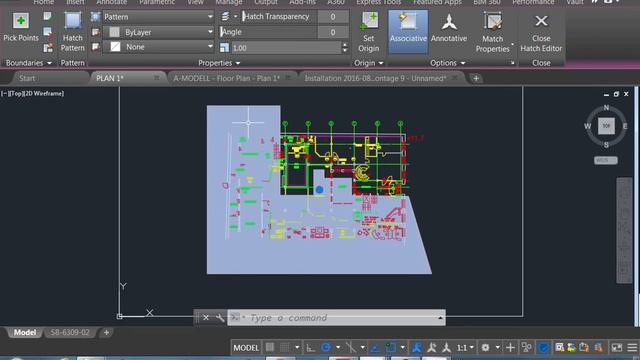
Task: Click the blue dot grip in drawing
Action: pyautogui.click(x=319, y=189)
